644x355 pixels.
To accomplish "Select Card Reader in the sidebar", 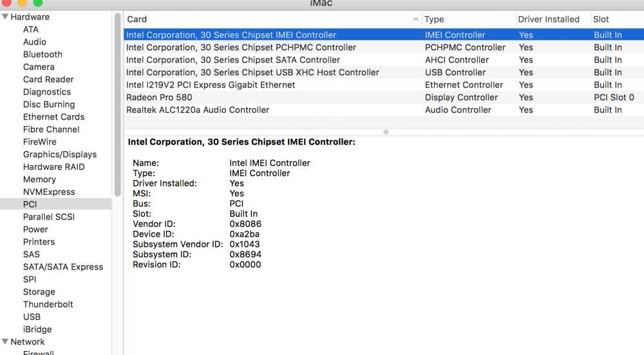I will [48, 80].
